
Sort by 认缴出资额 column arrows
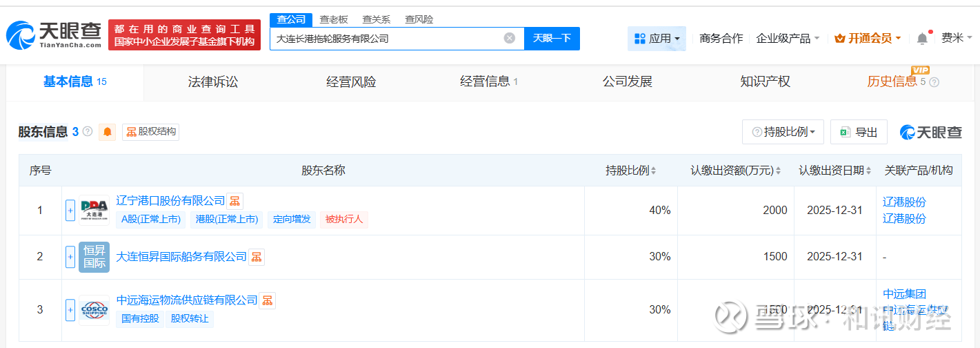778,171
